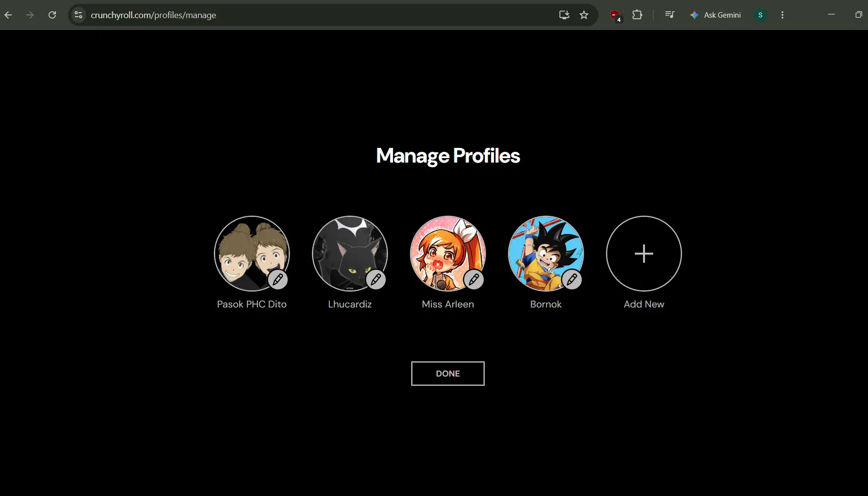Click the install app icon in address bar
Viewport: 868px width, 496px height.
(x=564, y=15)
